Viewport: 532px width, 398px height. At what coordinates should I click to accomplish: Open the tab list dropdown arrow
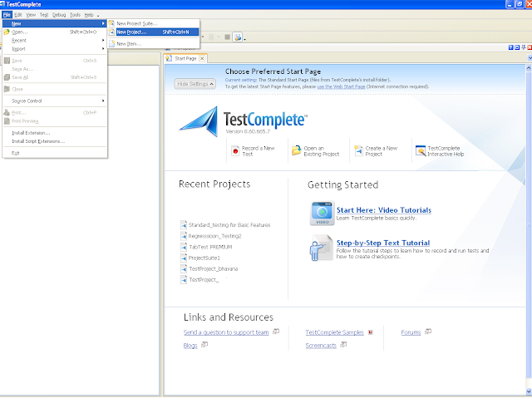pyautogui.click(x=530, y=58)
